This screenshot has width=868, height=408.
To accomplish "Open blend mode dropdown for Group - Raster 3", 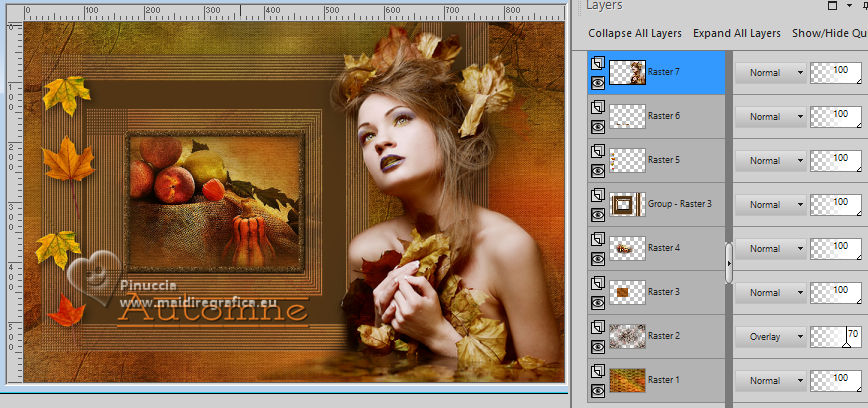I will click(771, 204).
